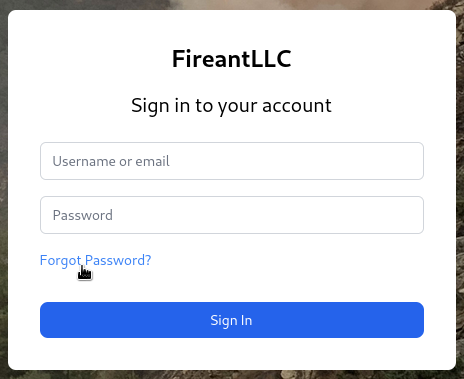Image resolution: width=464 pixels, height=379 pixels.
Task: Click the word Password? in the reset link
Action: [118, 260]
